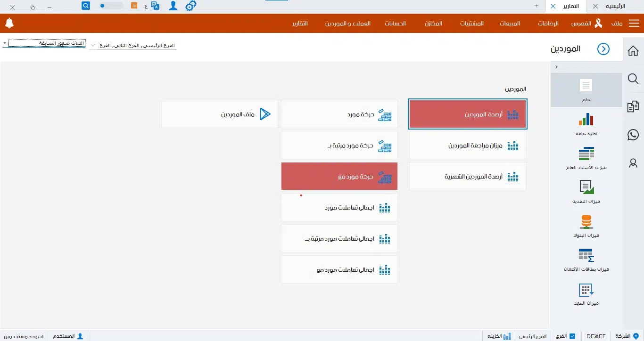Viewport: 644px width, 341px height.
Task: Open the search tool from the title bar
Action: tap(85, 5)
